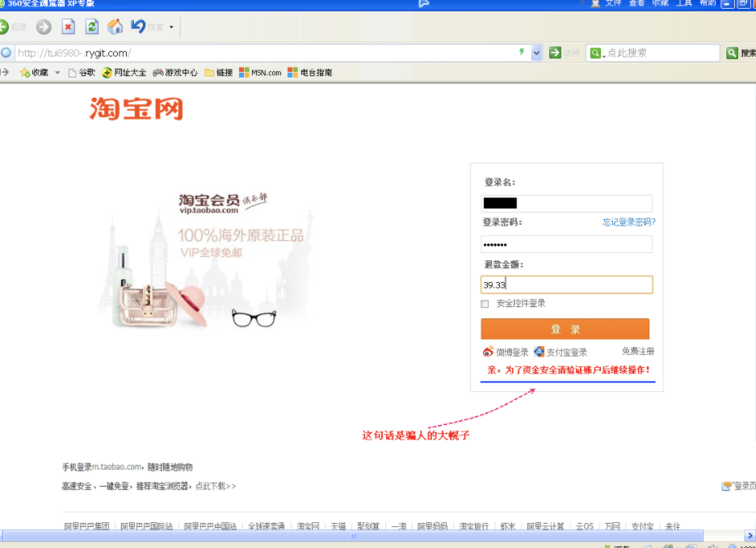756x548 pixels.
Task: Click the 支付宝 footer link
Action: pyautogui.click(x=643, y=526)
